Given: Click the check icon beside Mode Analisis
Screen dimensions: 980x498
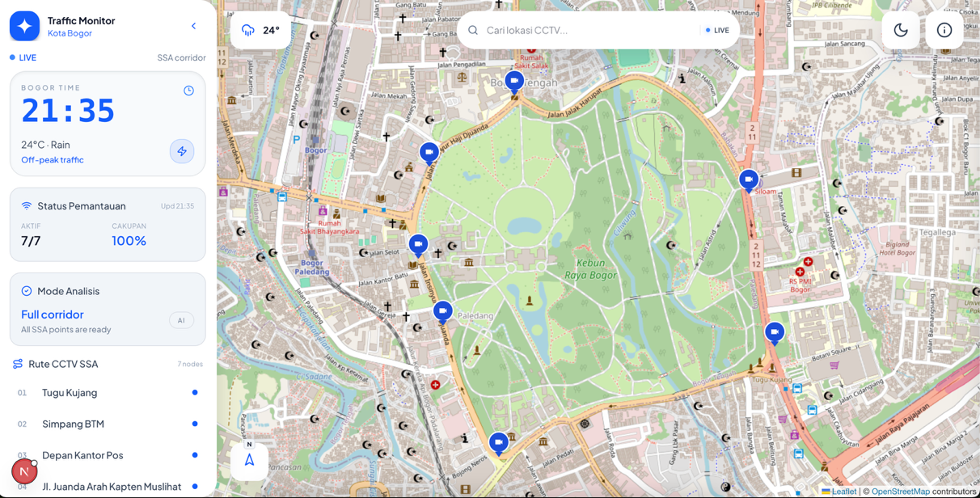Looking at the screenshot, I should pyautogui.click(x=27, y=291).
